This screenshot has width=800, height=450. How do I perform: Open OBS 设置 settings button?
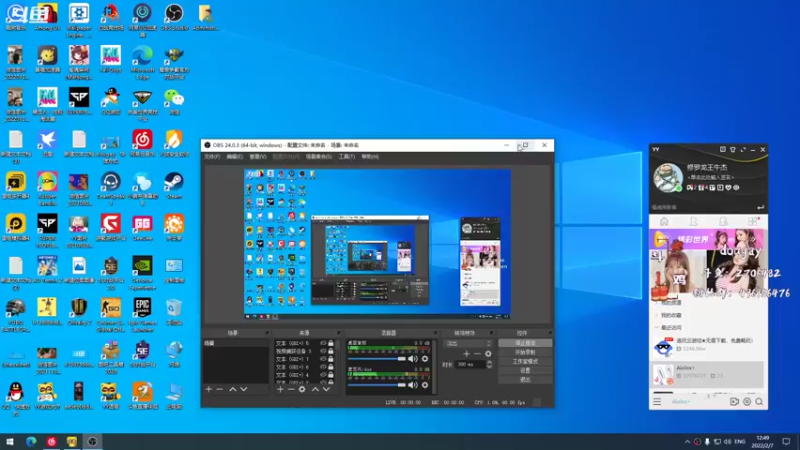(x=525, y=371)
